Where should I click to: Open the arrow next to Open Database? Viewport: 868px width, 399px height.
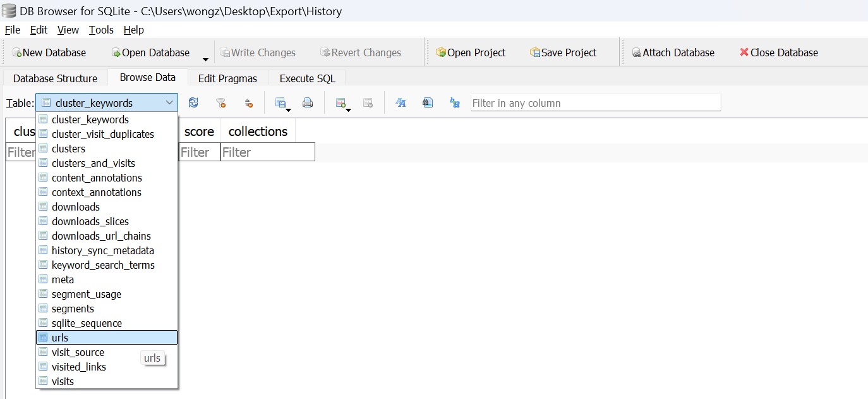[x=205, y=59]
